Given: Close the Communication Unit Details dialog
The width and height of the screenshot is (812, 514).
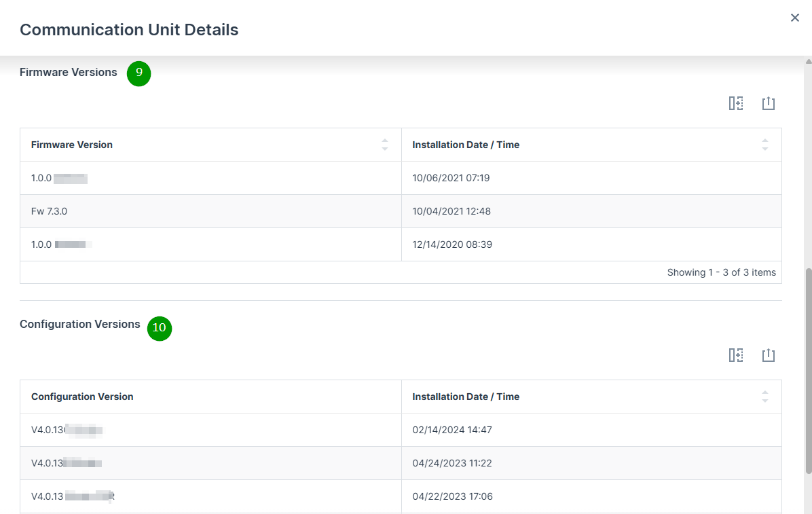Looking at the screenshot, I should [x=794, y=18].
